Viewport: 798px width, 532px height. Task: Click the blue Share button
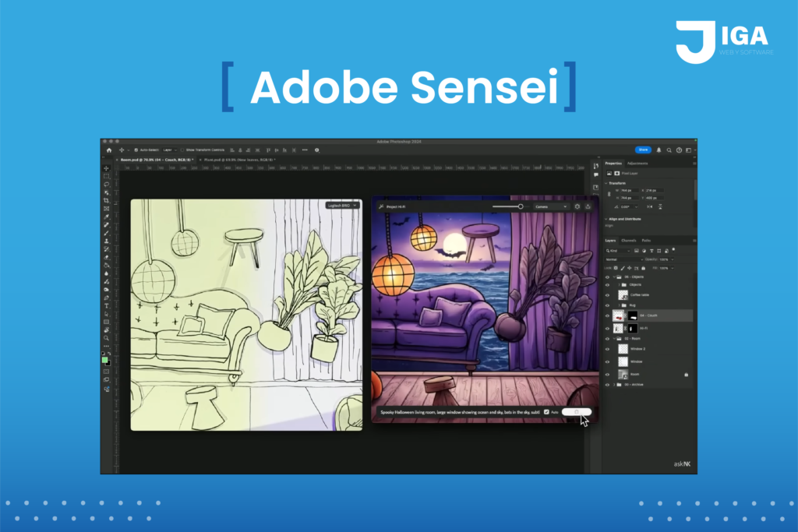643,150
